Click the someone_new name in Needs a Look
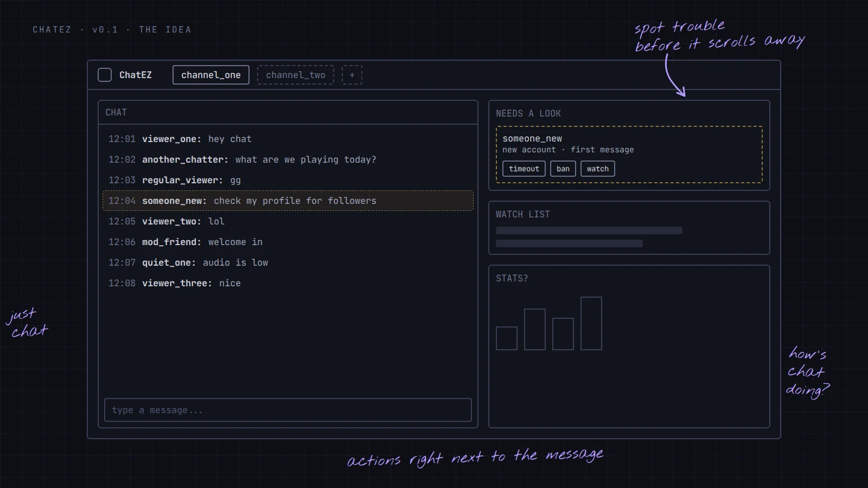Image resolution: width=868 pixels, height=488 pixels. pyautogui.click(x=532, y=139)
